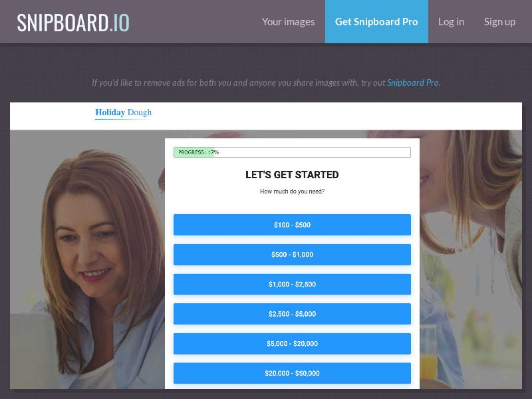Click the green filled part of the progress bar
The height and width of the screenshot is (399, 532).
point(193,152)
